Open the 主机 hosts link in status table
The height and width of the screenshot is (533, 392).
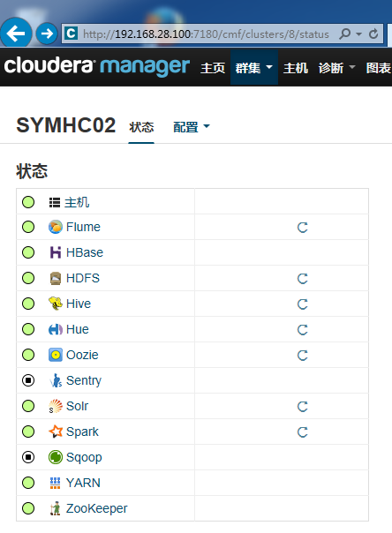point(77,202)
